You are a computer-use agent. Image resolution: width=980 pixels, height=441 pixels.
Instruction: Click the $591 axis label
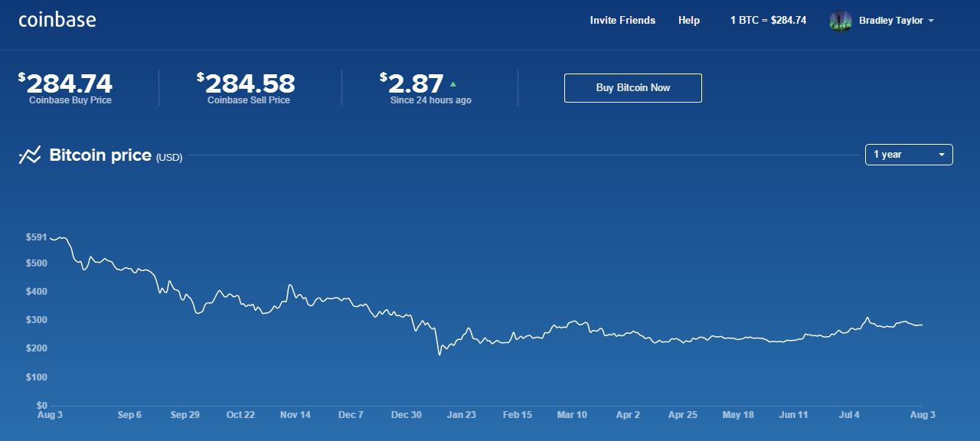pyautogui.click(x=36, y=237)
